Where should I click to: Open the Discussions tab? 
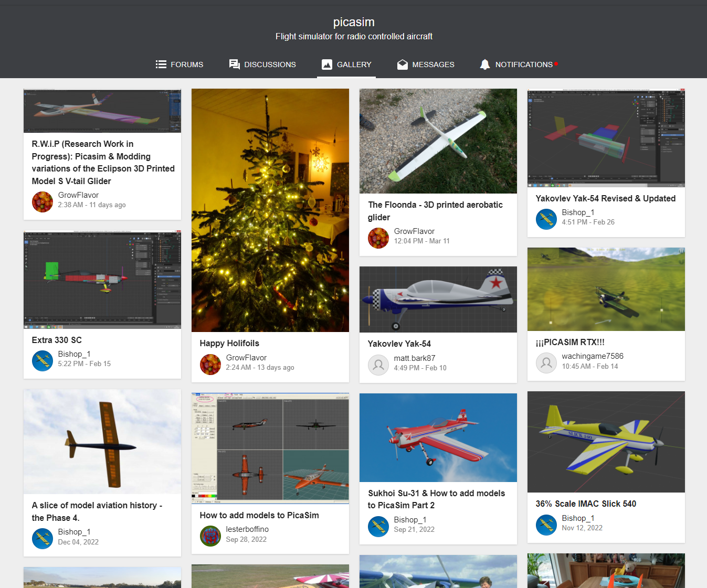click(x=269, y=65)
